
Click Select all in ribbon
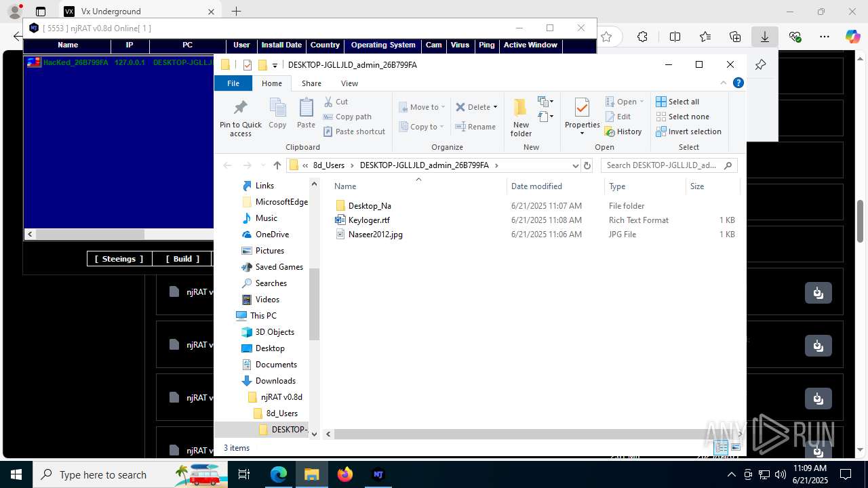point(677,102)
